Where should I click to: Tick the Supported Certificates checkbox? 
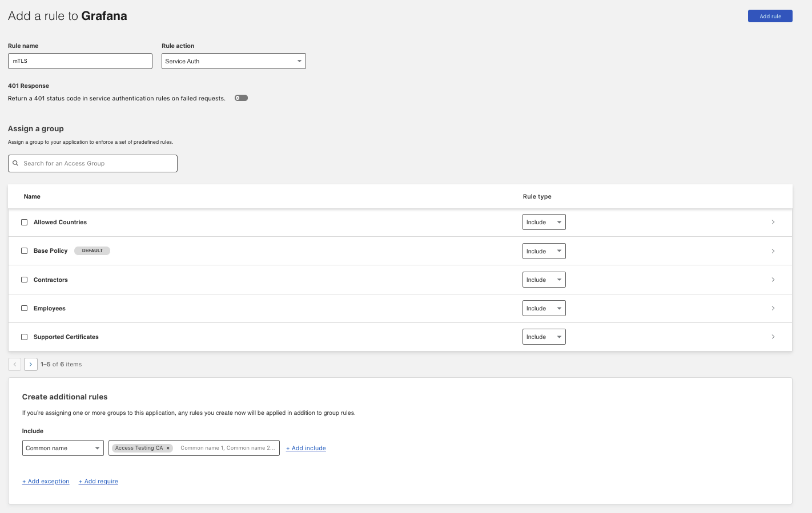25,337
